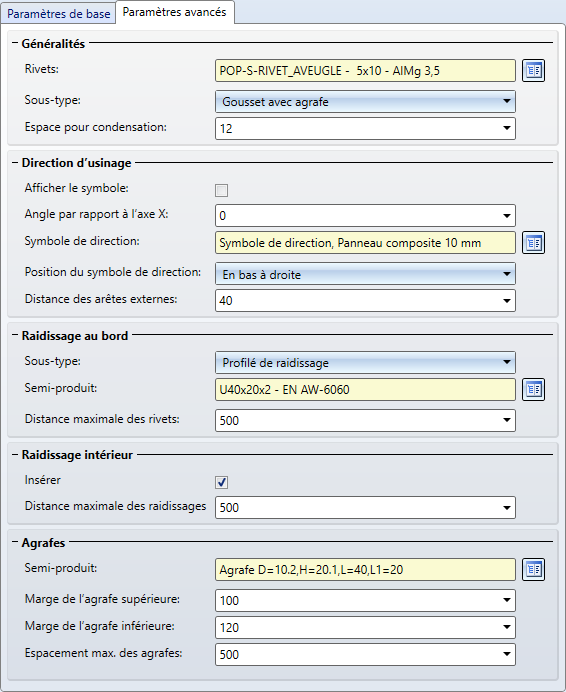Select Paramètres avancés tab

tap(174, 12)
